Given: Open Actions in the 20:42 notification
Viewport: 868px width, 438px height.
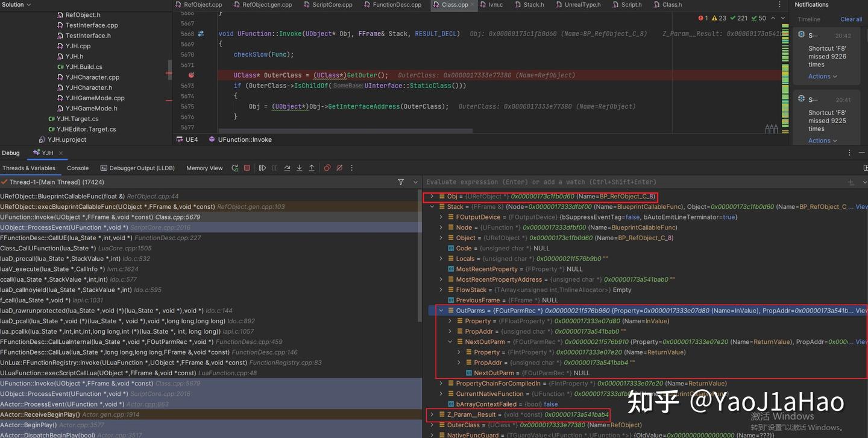Looking at the screenshot, I should click(820, 76).
